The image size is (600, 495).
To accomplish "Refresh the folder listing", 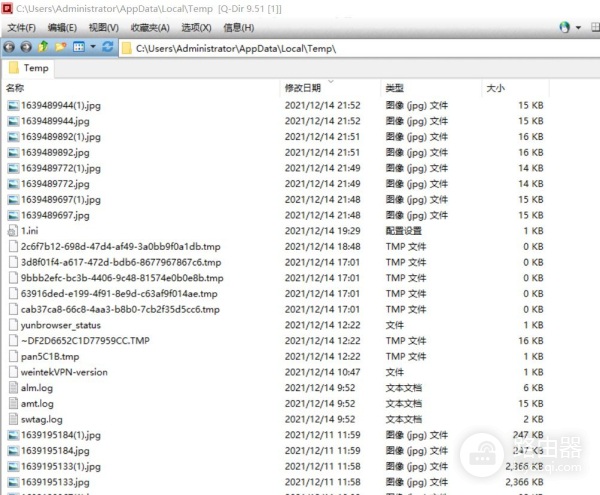I will pos(108,47).
